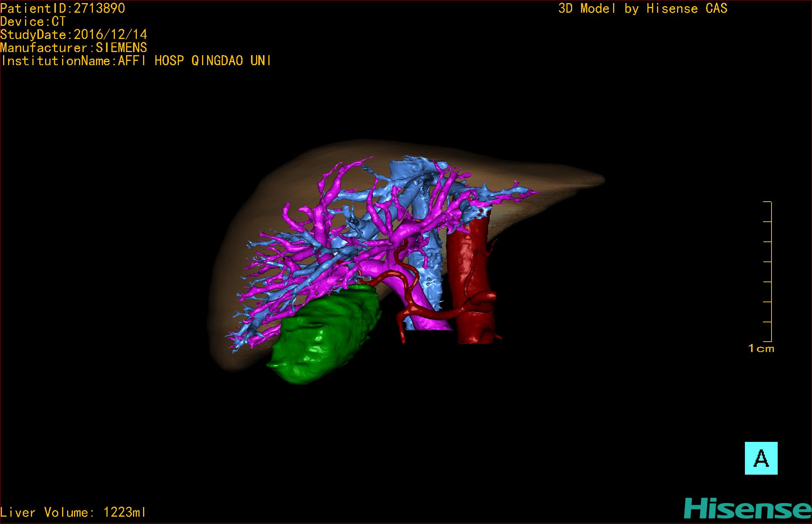Image resolution: width=812 pixels, height=524 pixels.
Task: Click the Liver Volume: 1223ml readout
Action: point(73,512)
